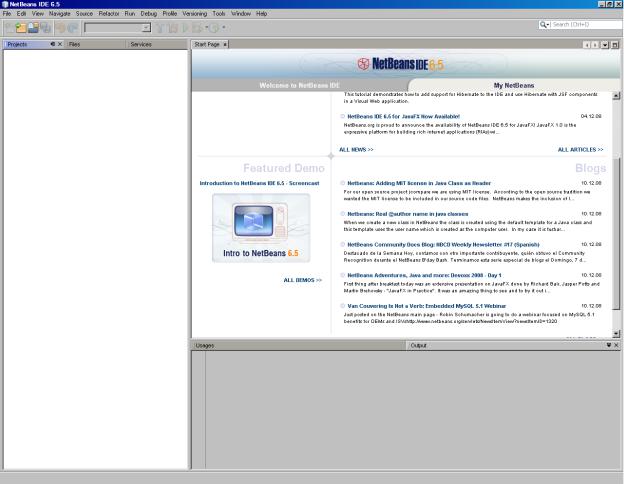Click the Debug Main Project icon

tap(197, 28)
